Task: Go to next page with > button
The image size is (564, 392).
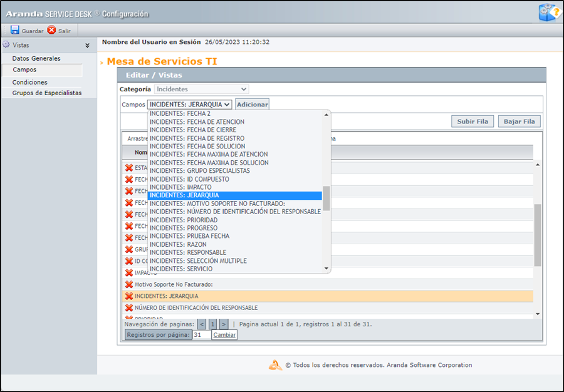Action: [x=224, y=324]
